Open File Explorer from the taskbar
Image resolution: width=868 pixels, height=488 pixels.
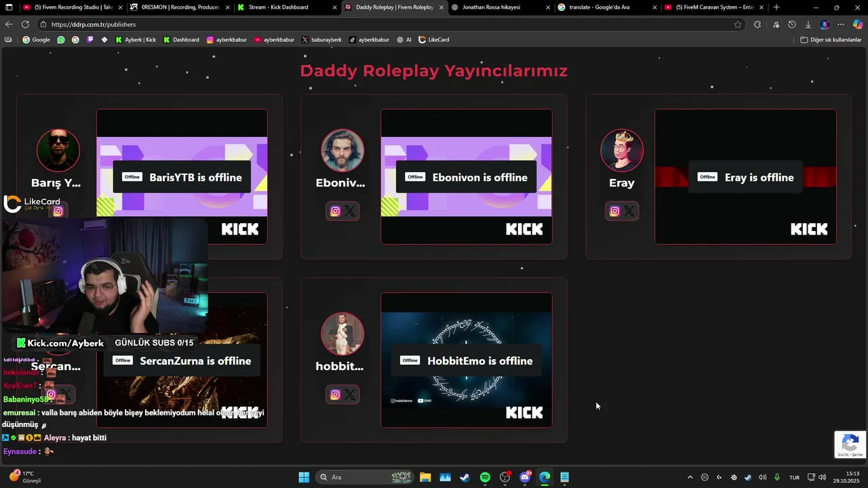(425, 477)
